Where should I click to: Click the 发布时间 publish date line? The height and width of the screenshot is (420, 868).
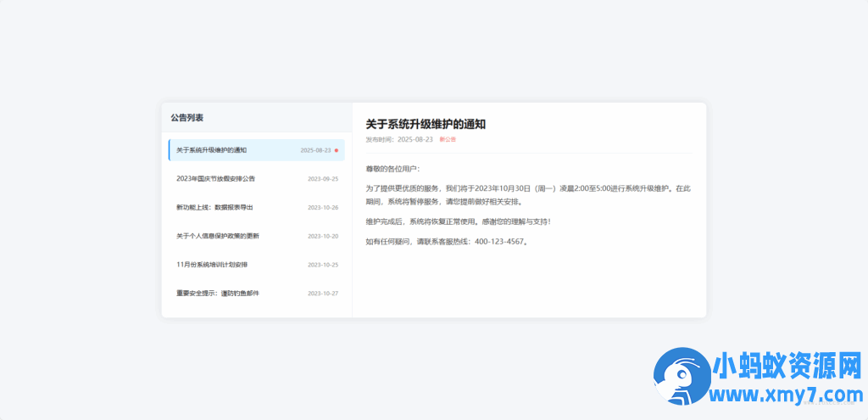coord(399,139)
